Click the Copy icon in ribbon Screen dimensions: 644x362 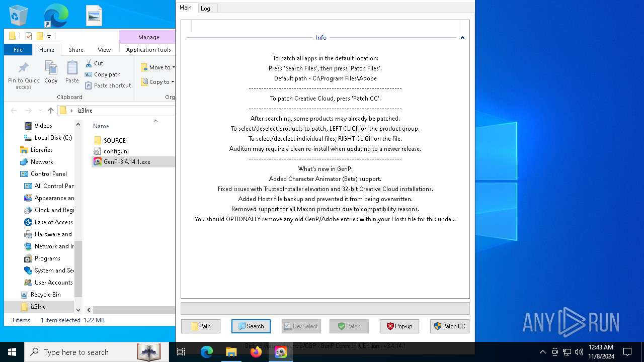pos(51,72)
